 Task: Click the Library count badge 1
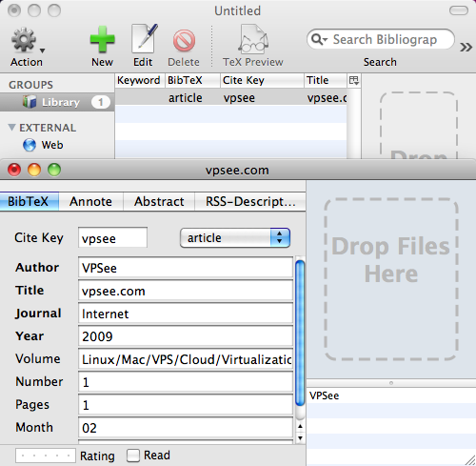pos(101,102)
